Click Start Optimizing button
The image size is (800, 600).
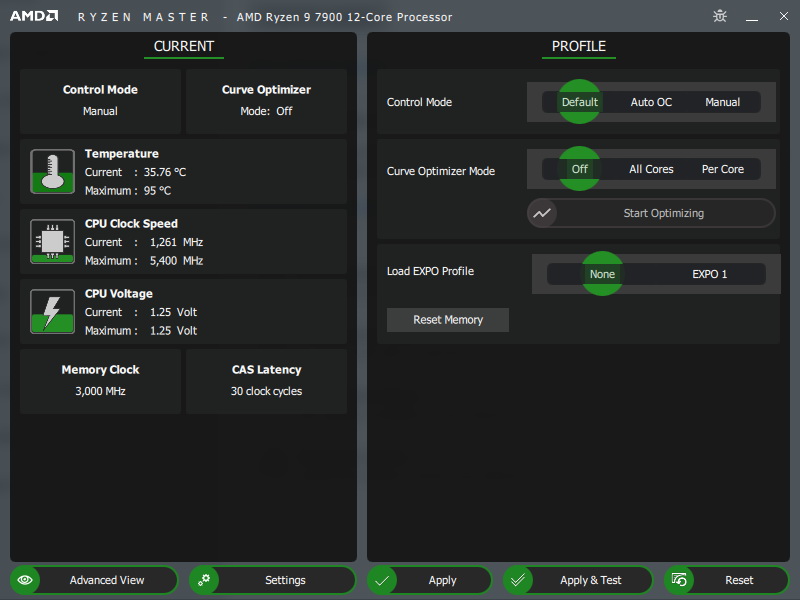(x=651, y=213)
